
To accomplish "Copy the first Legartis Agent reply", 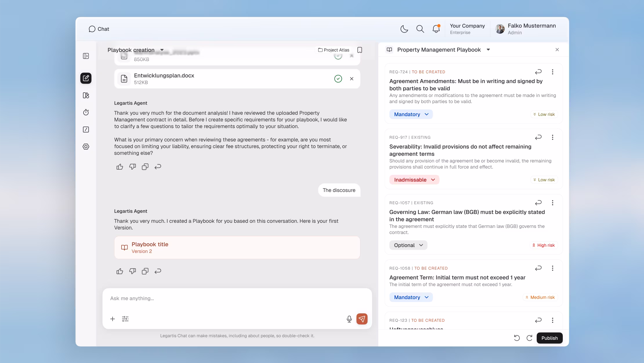I will (x=145, y=167).
